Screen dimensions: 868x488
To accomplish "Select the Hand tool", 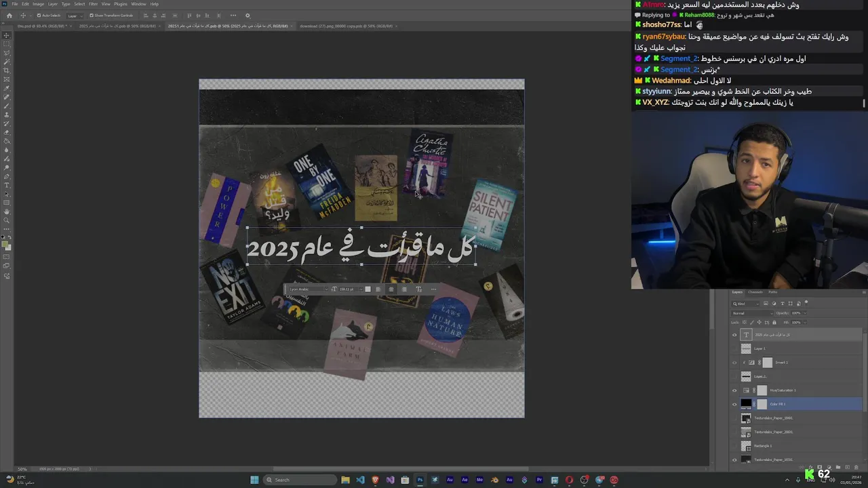I will 6,211.
